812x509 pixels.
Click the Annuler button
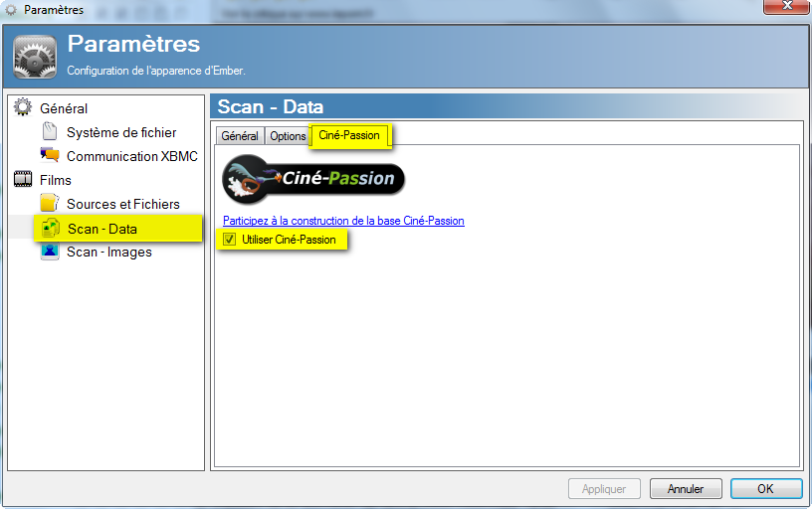pyautogui.click(x=686, y=489)
